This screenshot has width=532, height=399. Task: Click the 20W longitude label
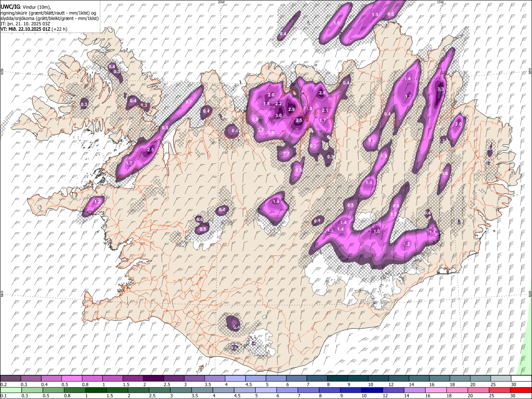coord(221,2)
